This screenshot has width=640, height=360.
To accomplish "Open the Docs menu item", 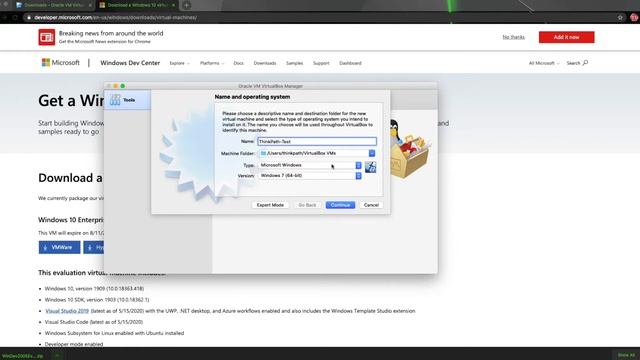I will (238, 63).
